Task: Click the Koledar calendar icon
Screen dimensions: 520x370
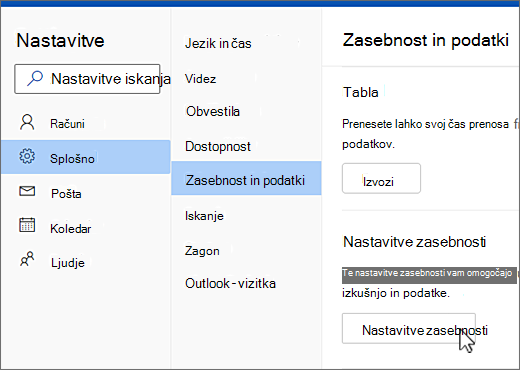Action: click(x=27, y=225)
